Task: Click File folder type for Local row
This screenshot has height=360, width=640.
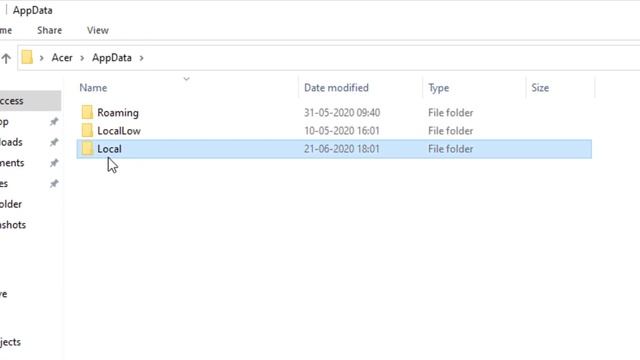Action: 451,149
